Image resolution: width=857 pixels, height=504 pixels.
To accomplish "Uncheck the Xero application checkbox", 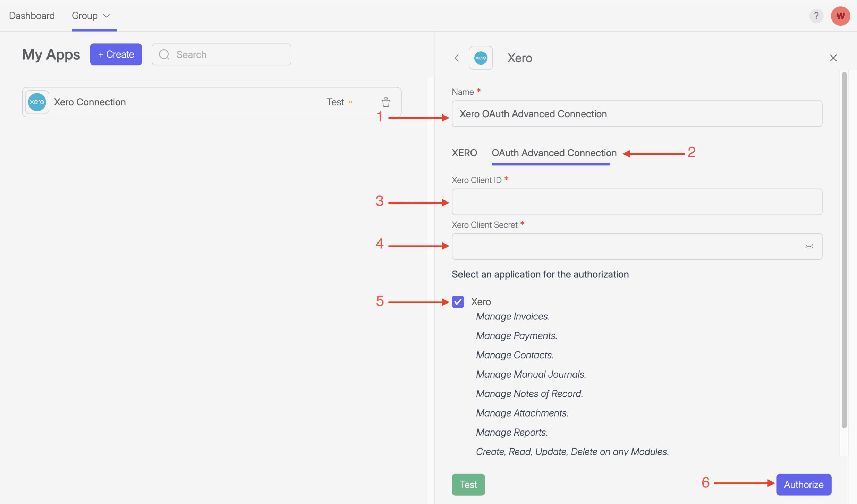I will click(458, 302).
